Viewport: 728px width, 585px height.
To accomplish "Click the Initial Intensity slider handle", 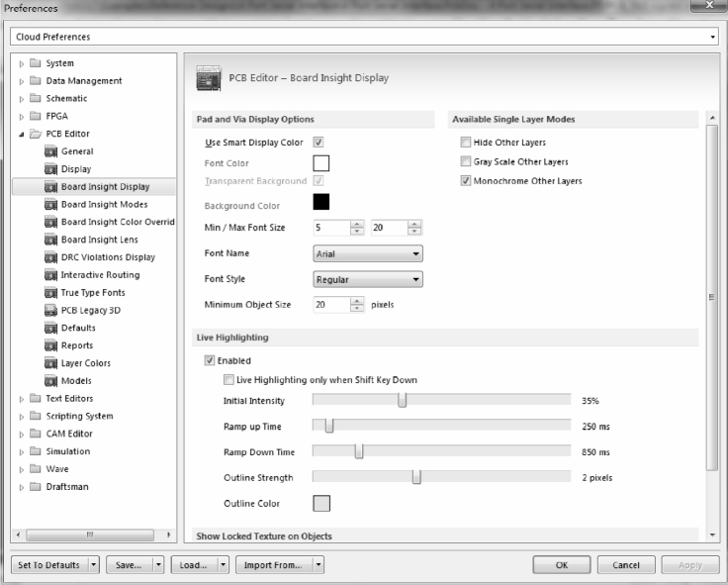I will click(402, 400).
